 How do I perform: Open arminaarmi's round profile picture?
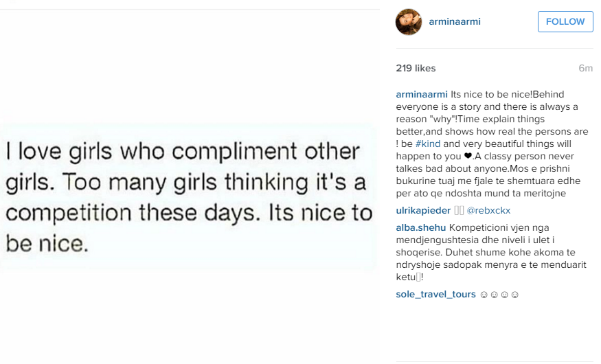point(409,22)
